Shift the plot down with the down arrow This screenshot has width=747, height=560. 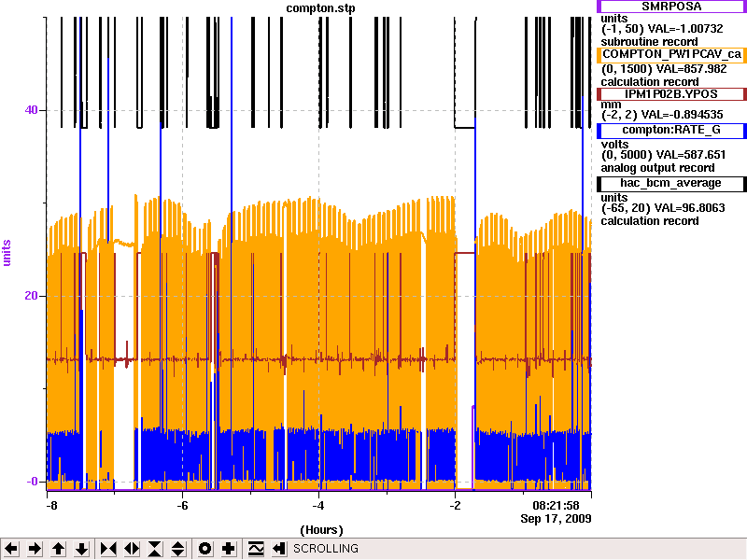coord(82,549)
